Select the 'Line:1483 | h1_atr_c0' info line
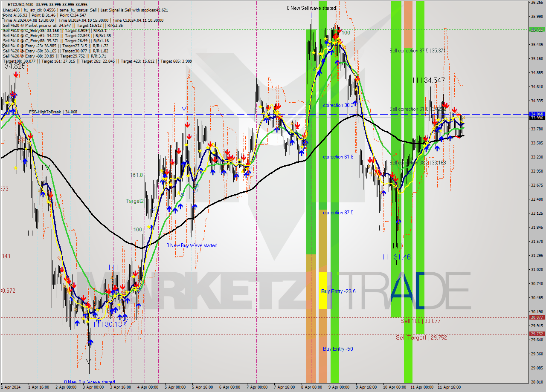 (85, 10)
